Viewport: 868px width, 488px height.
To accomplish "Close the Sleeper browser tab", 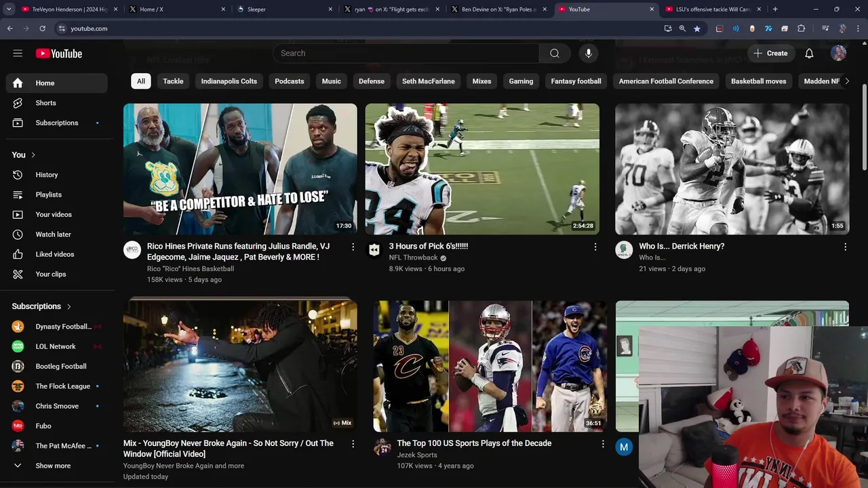I will [330, 9].
